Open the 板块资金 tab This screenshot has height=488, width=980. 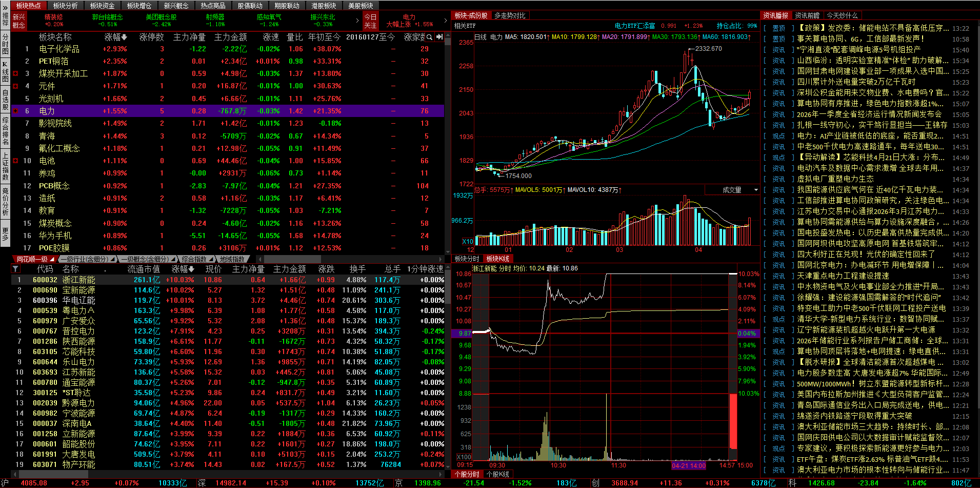(102, 6)
